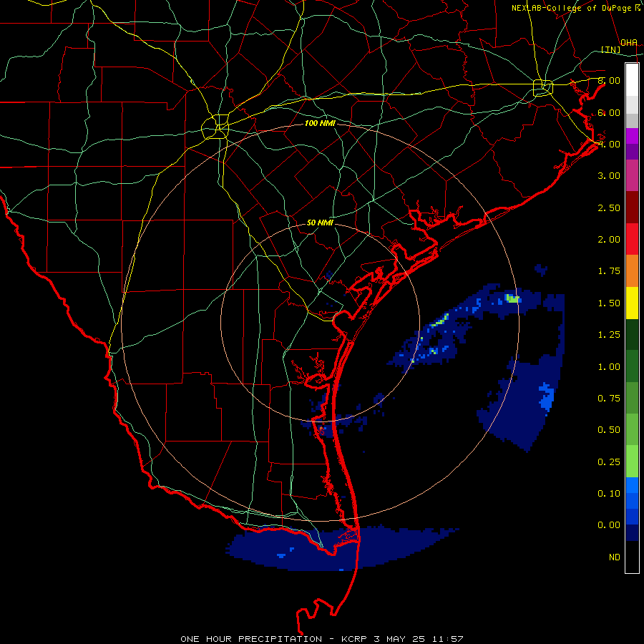Click the NEXLAB-College of DuPage credit text

576,8
